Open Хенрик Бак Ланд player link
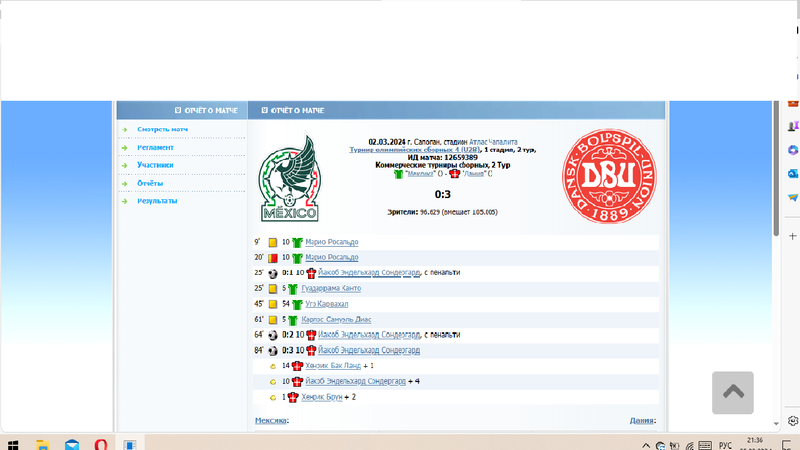Screen dimensions: 800x450 point(333,366)
